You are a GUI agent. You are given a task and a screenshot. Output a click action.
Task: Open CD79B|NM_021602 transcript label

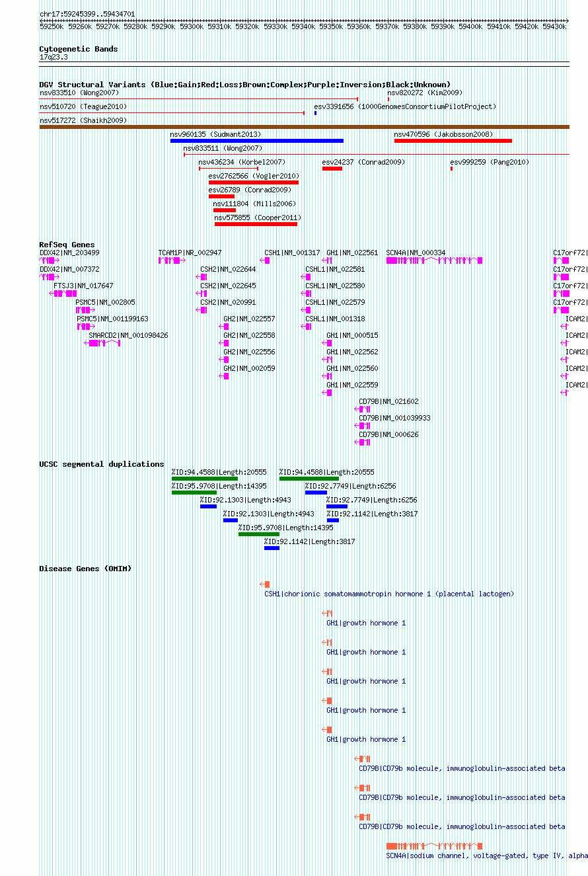[x=388, y=402]
